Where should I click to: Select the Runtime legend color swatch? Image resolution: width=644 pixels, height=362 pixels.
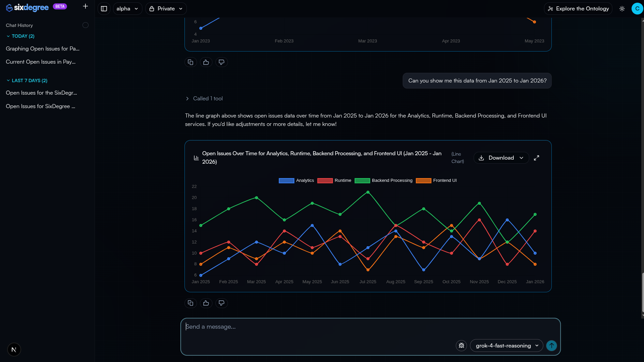325,180
